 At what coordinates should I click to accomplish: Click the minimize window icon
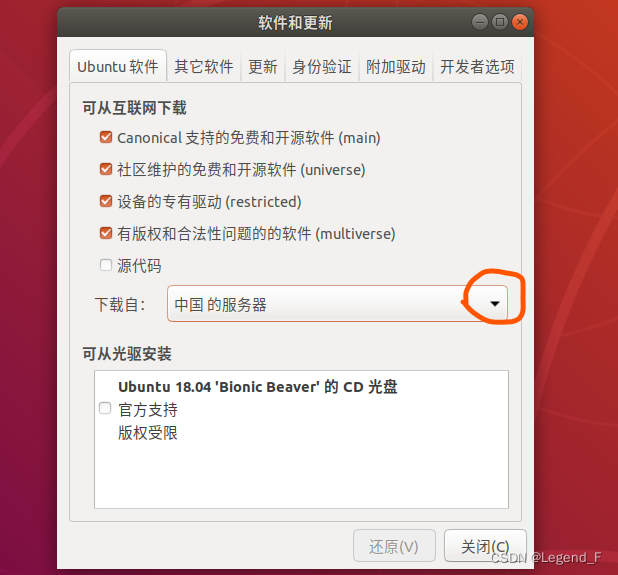[x=480, y=22]
